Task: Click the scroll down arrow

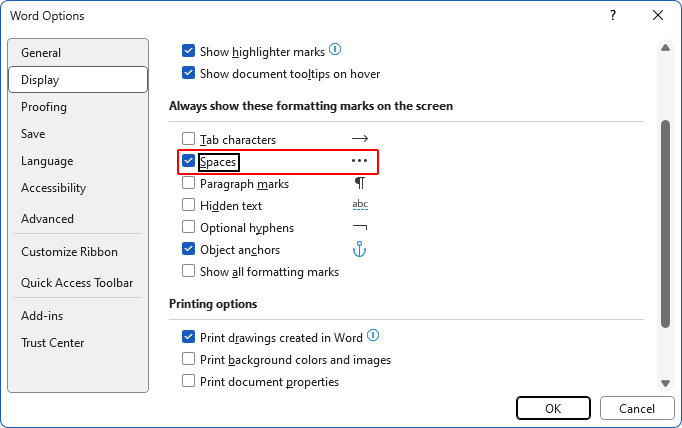Action: pos(665,382)
